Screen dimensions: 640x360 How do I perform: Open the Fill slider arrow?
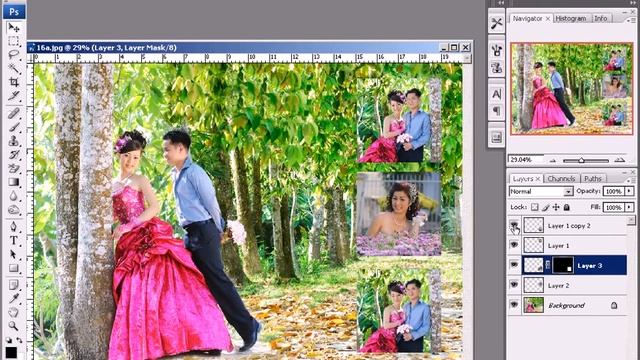coord(629,207)
